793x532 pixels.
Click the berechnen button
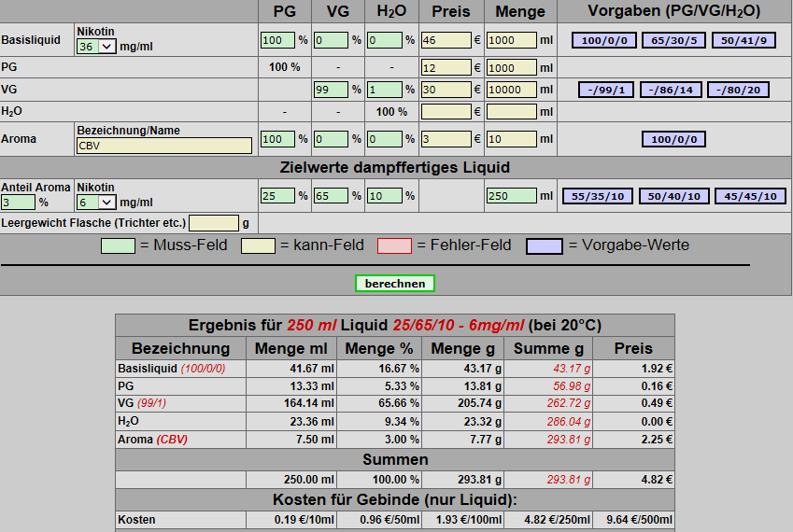(394, 283)
